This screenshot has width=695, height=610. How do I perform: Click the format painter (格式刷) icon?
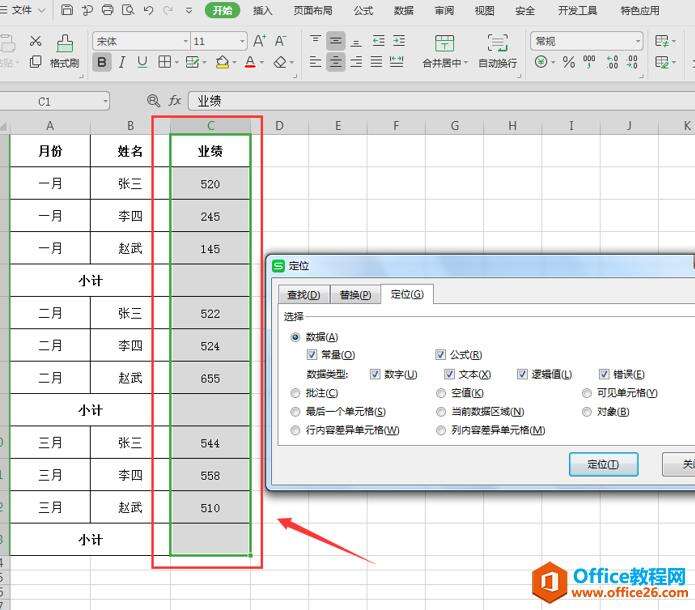pos(64,50)
